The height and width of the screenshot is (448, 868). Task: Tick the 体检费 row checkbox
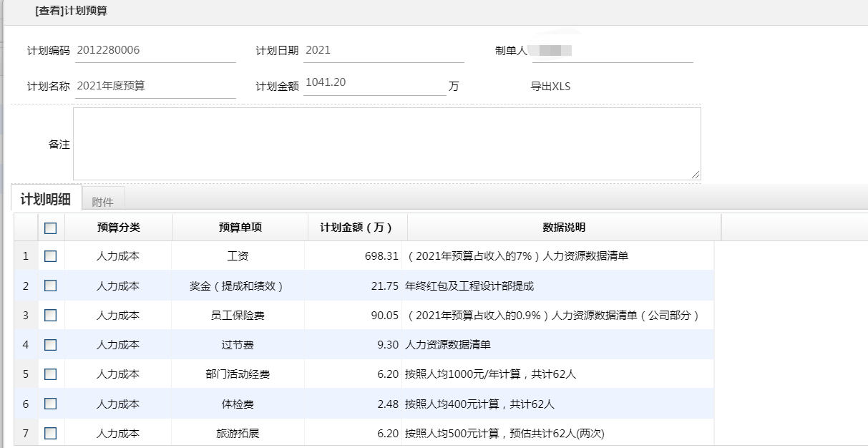point(49,404)
